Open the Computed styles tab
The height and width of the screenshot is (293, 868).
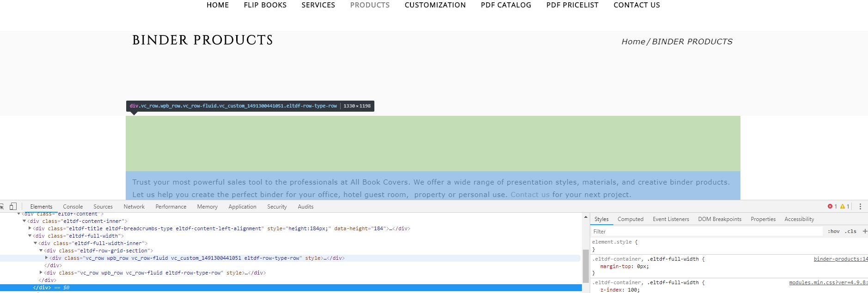[x=630, y=219]
